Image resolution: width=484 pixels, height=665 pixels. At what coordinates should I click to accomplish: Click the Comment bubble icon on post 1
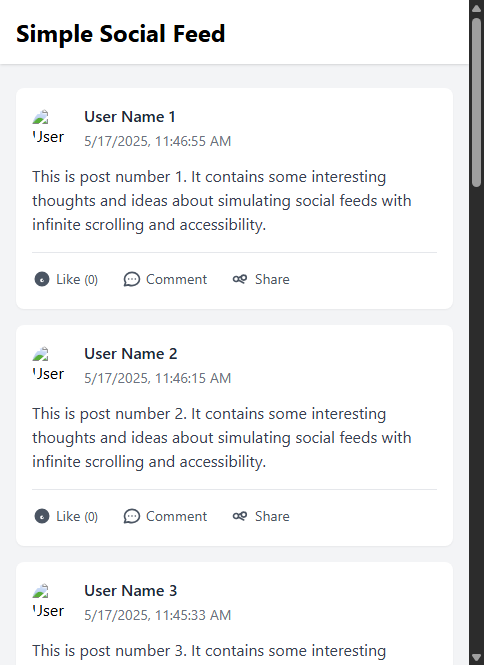click(131, 279)
